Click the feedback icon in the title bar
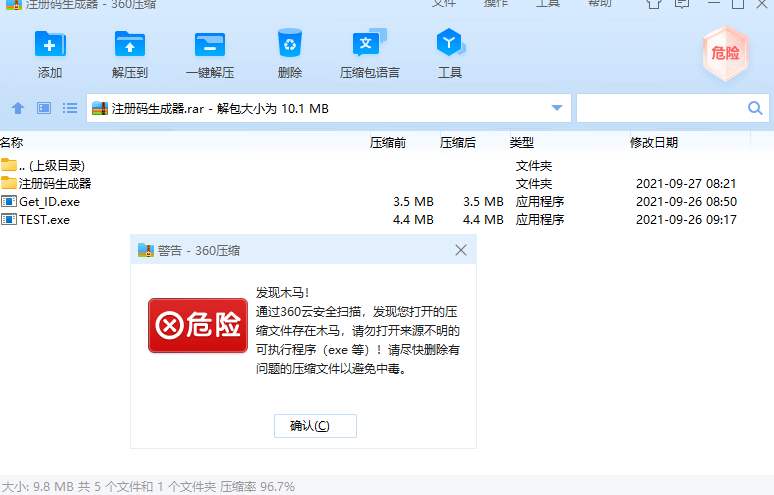 point(682,4)
